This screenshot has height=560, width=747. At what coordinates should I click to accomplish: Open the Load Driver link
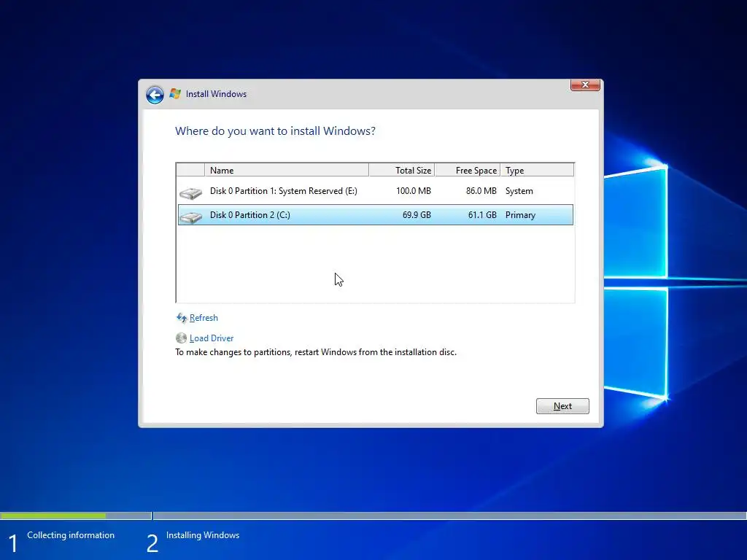212,338
